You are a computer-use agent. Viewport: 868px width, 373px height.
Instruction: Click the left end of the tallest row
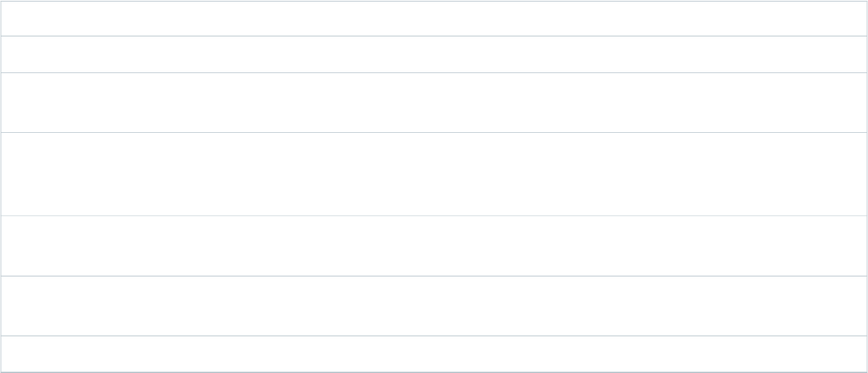(11, 174)
